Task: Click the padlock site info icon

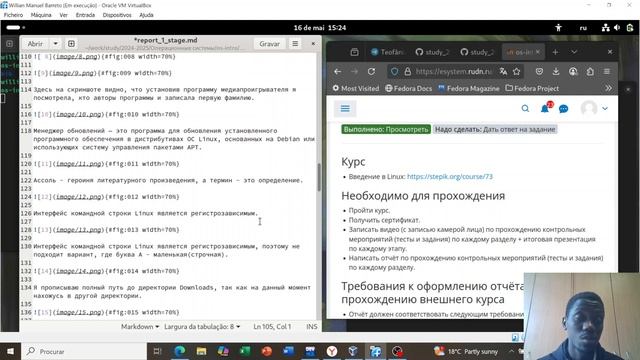Action: pyautogui.click(x=407, y=71)
